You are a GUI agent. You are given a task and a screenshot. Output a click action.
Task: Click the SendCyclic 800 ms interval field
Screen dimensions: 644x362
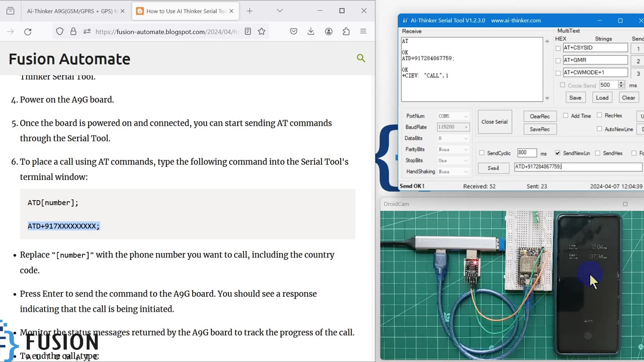point(527,153)
